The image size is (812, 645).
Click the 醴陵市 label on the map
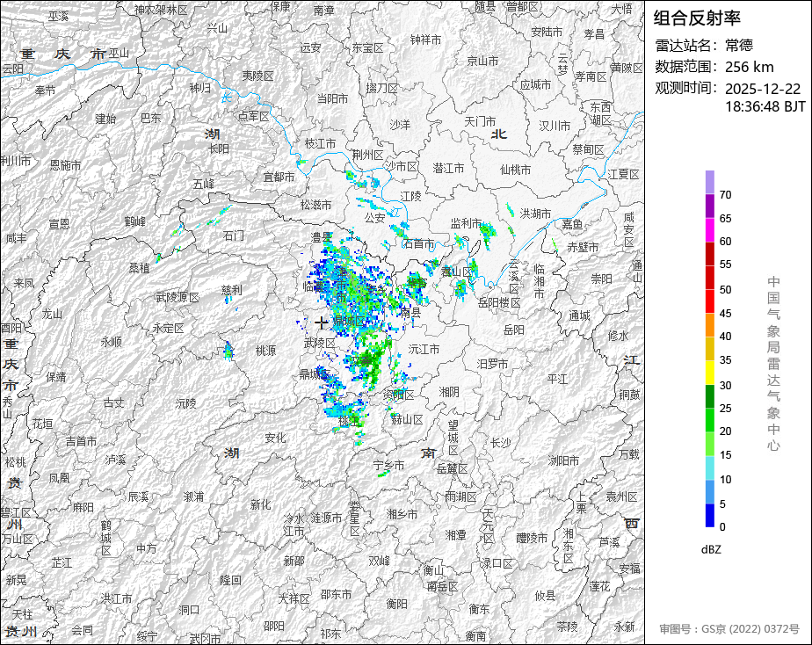[x=532, y=539]
